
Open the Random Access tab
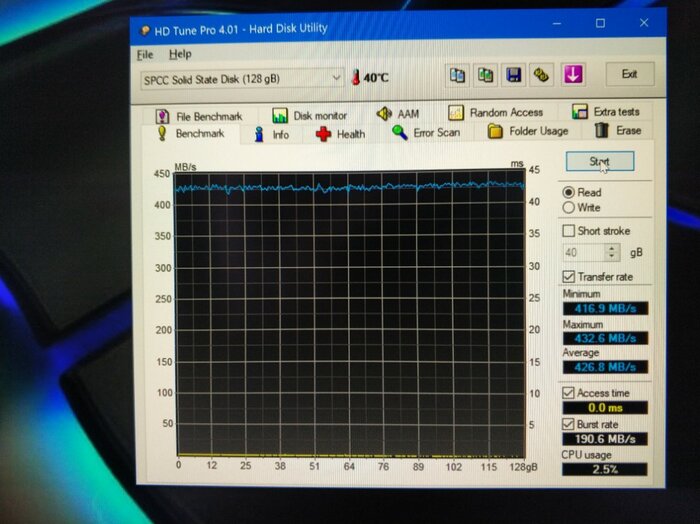point(496,112)
